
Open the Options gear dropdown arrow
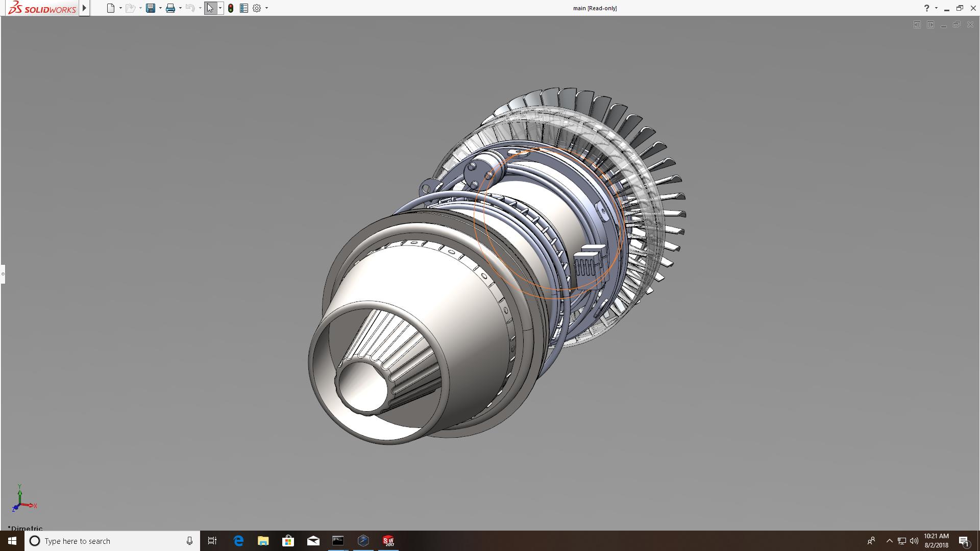(x=266, y=8)
